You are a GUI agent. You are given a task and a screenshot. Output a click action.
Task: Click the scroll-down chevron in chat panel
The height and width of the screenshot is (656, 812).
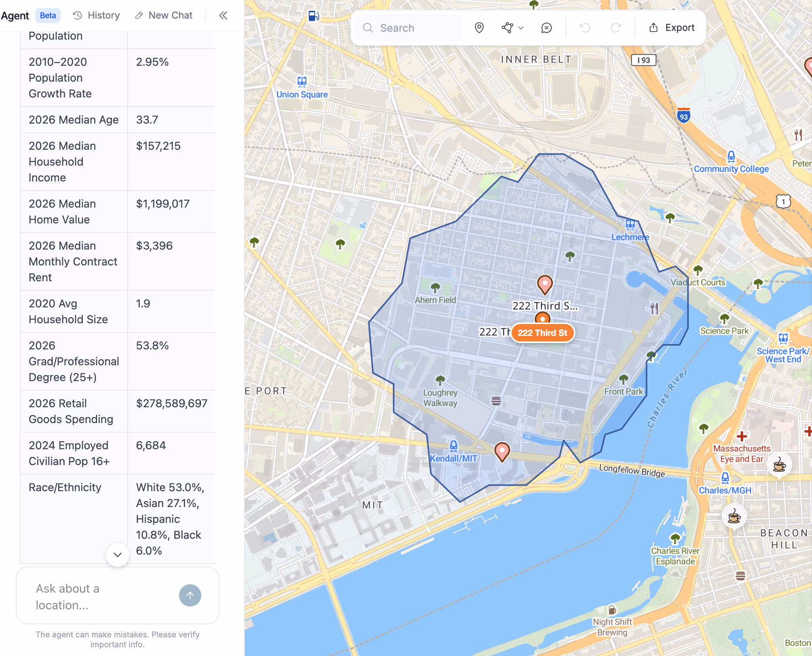tap(118, 555)
